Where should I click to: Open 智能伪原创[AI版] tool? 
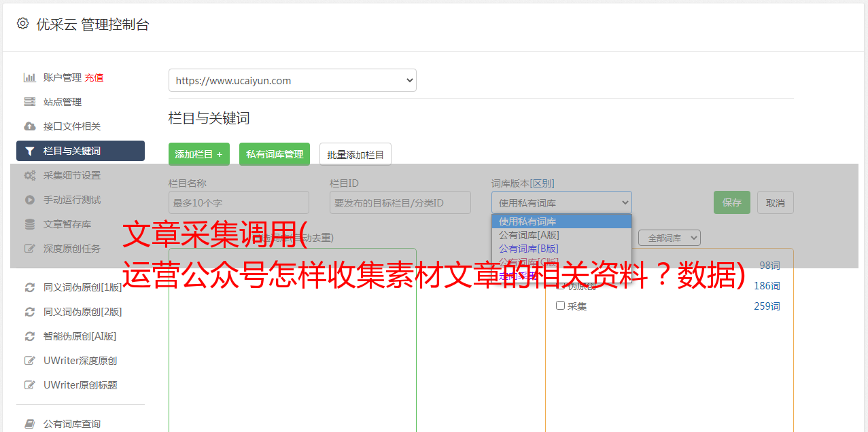(x=80, y=336)
